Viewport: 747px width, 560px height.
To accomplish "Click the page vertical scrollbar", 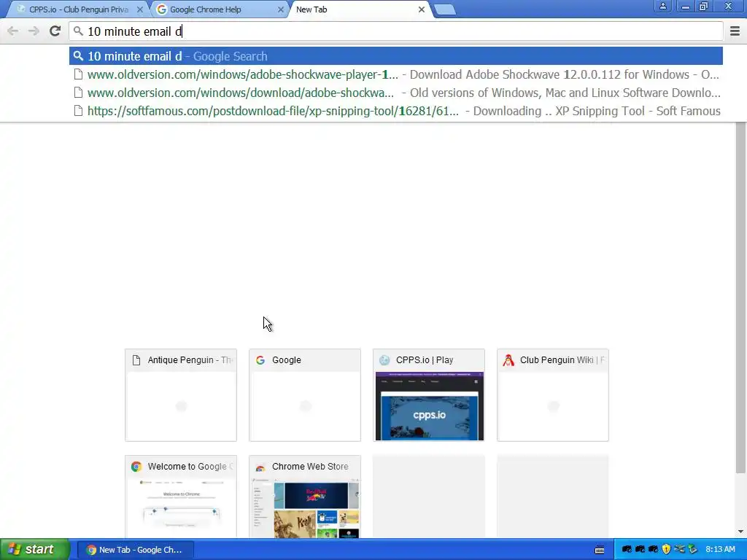I will (740, 297).
